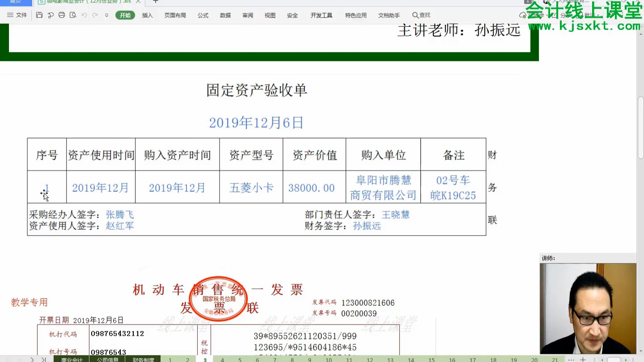Click the vertical scrollbar thumb
This screenshot has height=362, width=644.
pyautogui.click(x=640, y=127)
